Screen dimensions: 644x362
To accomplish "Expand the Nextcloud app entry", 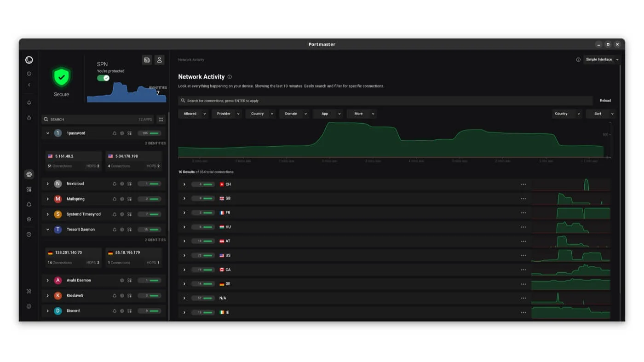I will [x=48, y=184].
